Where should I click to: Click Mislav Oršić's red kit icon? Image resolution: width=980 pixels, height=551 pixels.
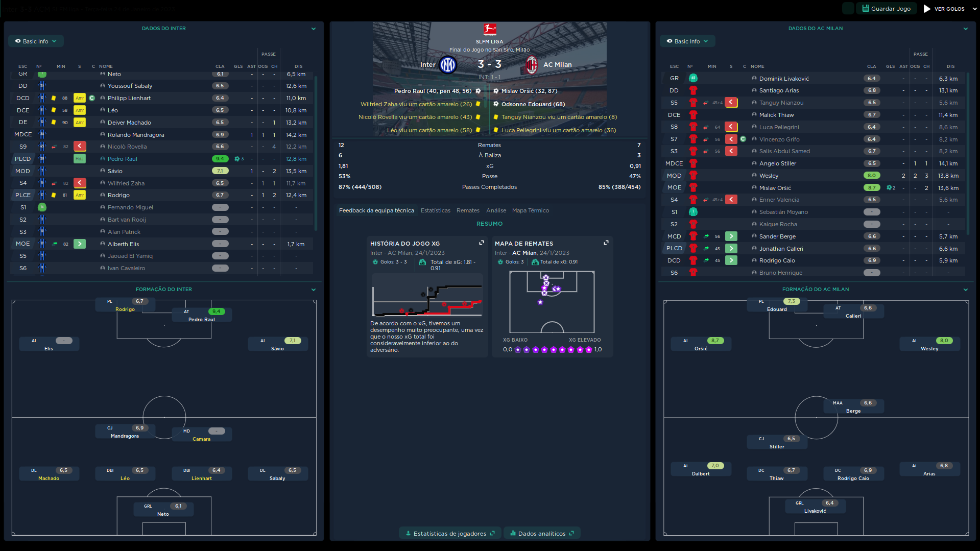coord(693,188)
